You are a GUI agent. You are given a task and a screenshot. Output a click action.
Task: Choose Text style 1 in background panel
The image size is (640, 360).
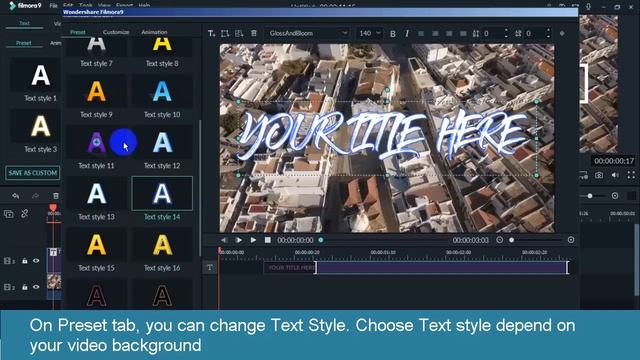(x=40, y=80)
